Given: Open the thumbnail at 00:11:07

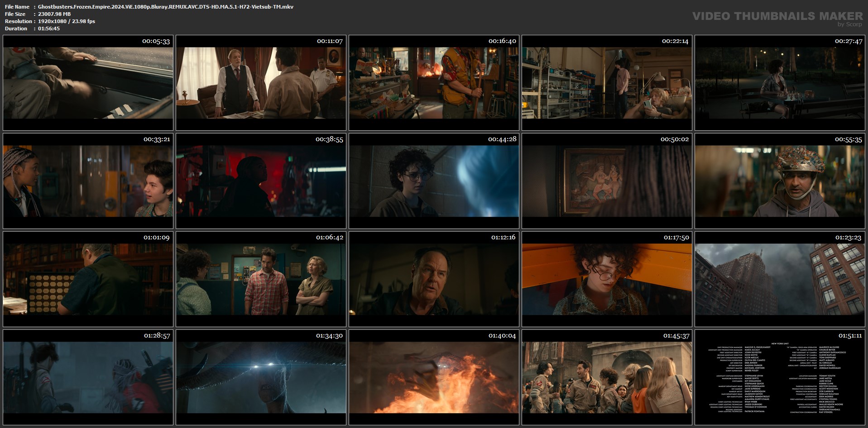Looking at the screenshot, I should [x=261, y=83].
